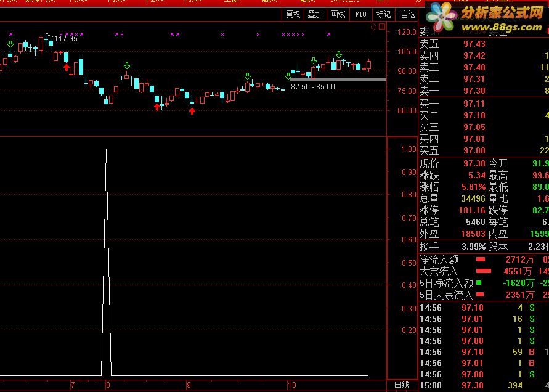Click the 涨幅 5.81% value
Screen dimensions: 549x392
pyautogui.click(x=474, y=187)
